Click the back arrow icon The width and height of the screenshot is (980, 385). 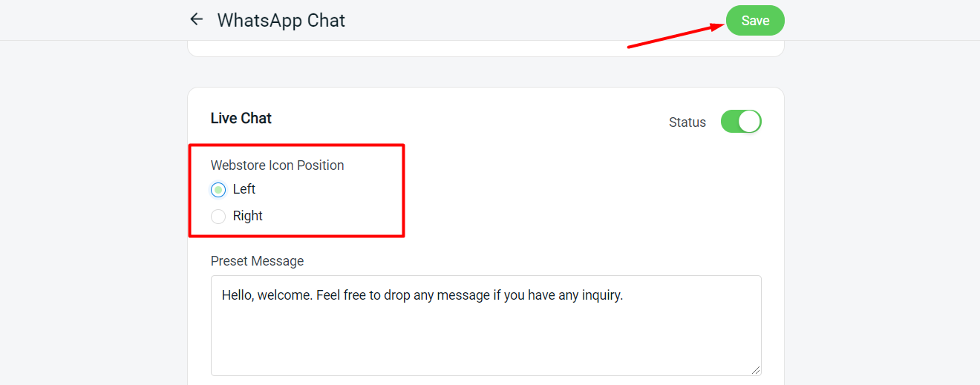tap(196, 19)
